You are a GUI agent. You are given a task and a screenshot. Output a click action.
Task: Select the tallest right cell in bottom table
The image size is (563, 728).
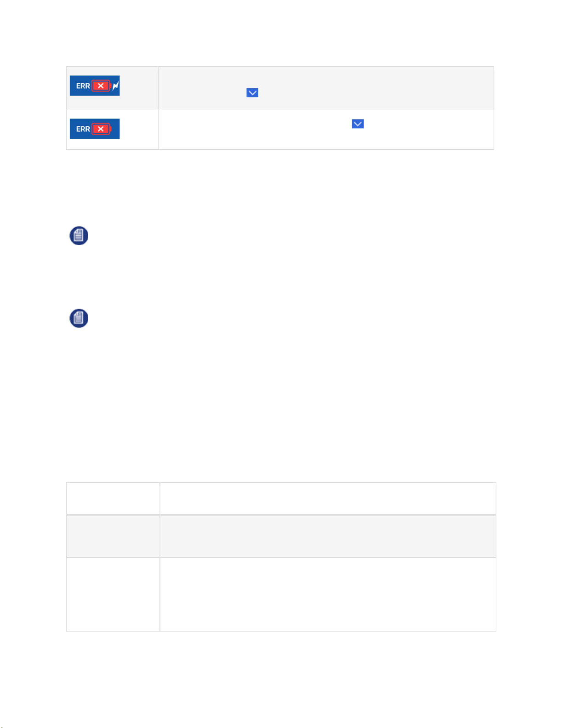328,594
